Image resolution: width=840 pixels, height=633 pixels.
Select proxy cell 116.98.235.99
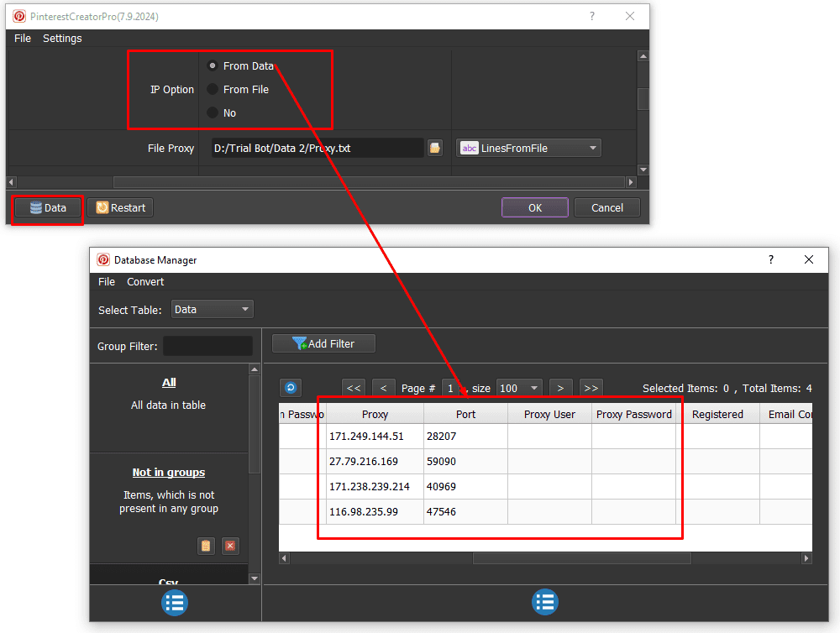click(375, 511)
